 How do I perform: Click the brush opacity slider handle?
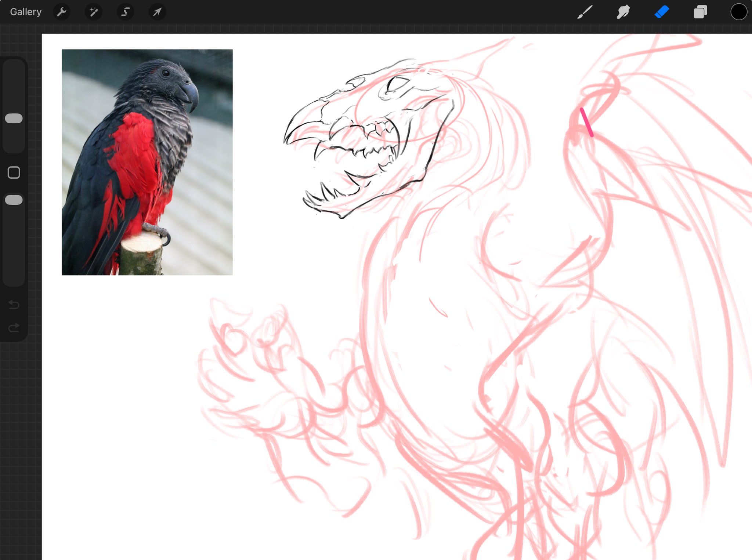(14, 200)
